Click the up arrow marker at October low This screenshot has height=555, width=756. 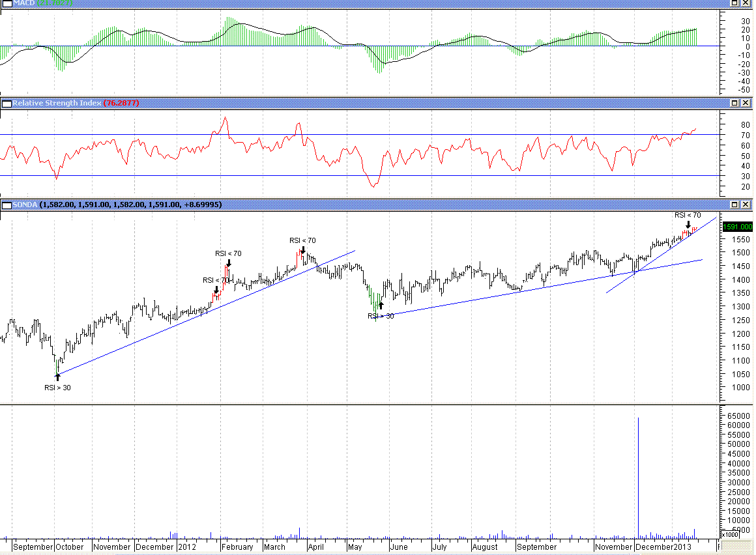point(57,376)
